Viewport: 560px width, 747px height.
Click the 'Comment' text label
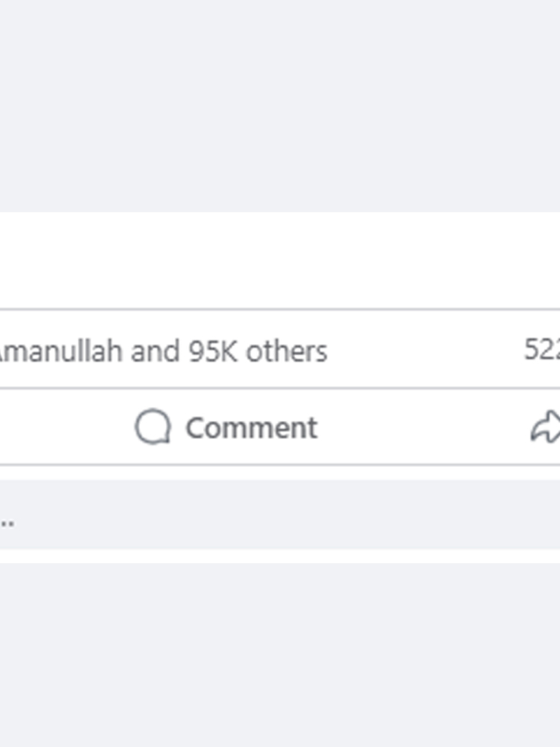click(251, 427)
